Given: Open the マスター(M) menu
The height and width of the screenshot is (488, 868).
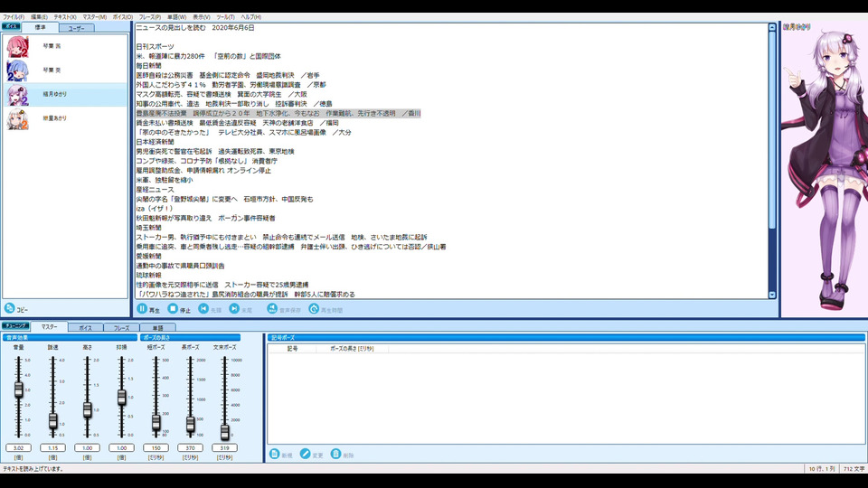Looking at the screenshot, I should point(94,17).
